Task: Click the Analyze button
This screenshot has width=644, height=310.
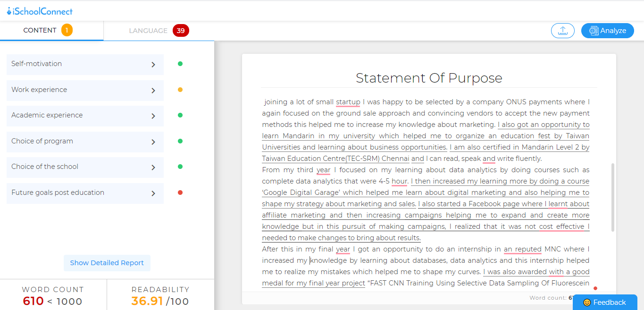Action: coord(607,31)
